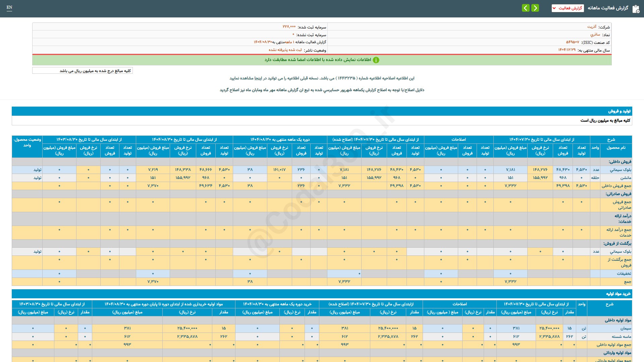Click the وضعیت محصول-واحد column header
The height and width of the screenshot is (362, 644).
coord(27,142)
